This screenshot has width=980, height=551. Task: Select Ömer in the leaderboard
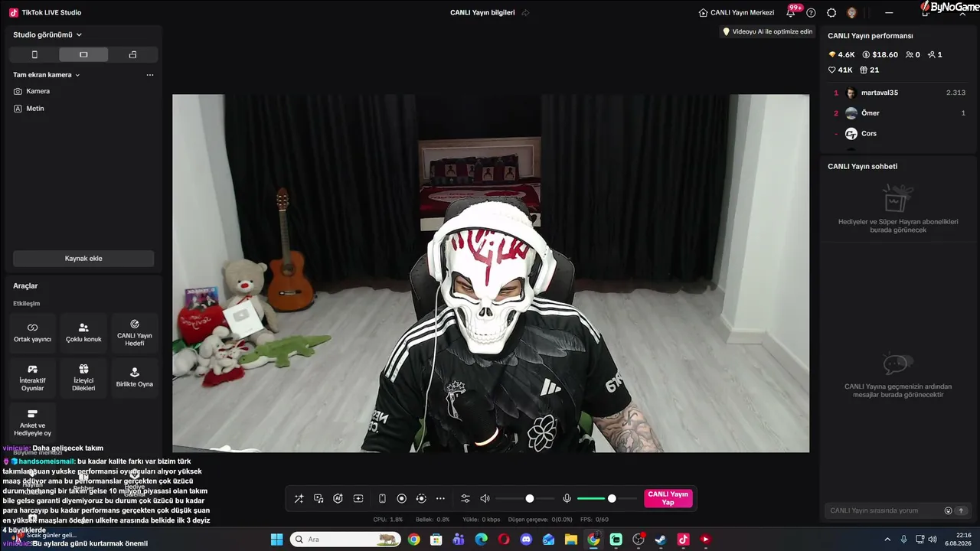coord(900,113)
